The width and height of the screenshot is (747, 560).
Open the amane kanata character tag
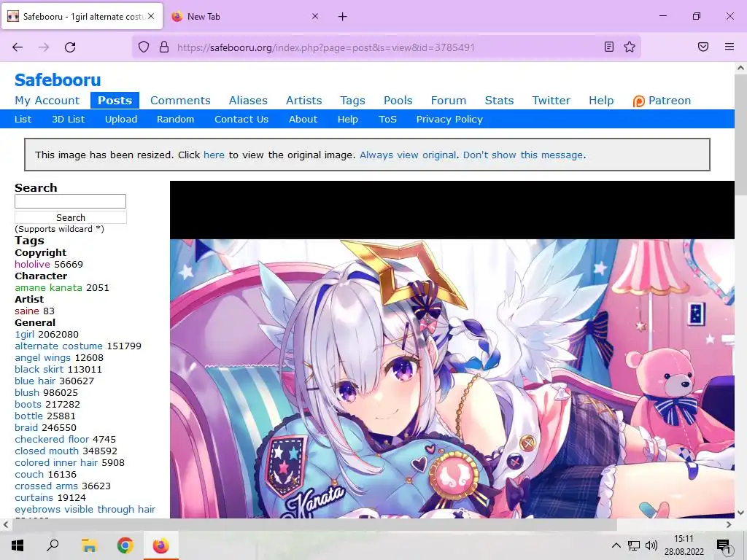[48, 287]
